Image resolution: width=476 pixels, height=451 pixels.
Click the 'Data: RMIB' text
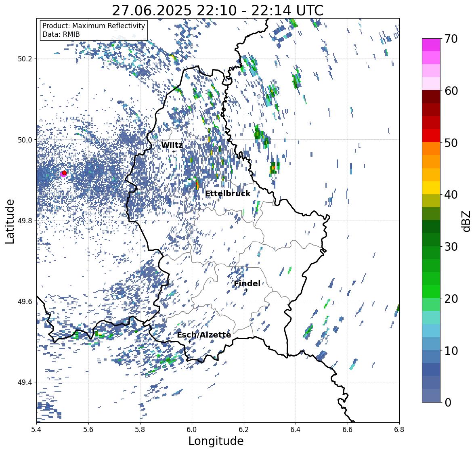pyautogui.click(x=61, y=34)
